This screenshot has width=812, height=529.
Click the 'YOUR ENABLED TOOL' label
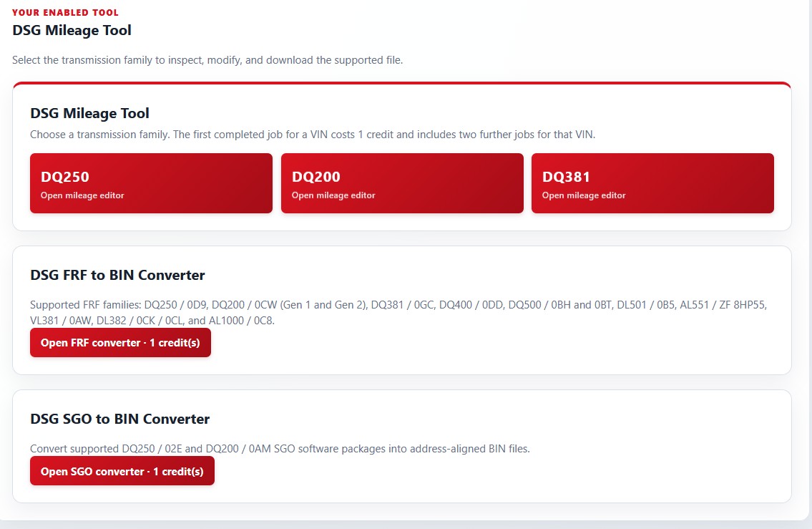[65, 12]
